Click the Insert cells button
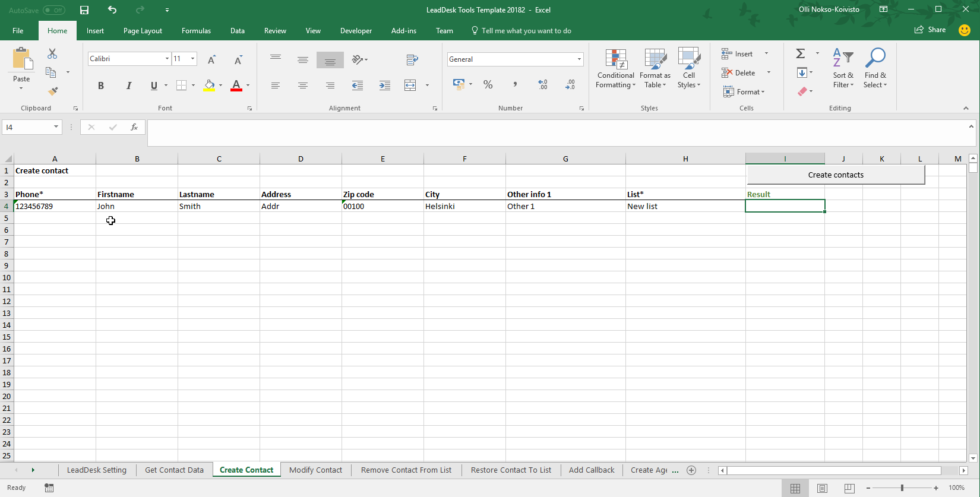980x497 pixels. 737,54
